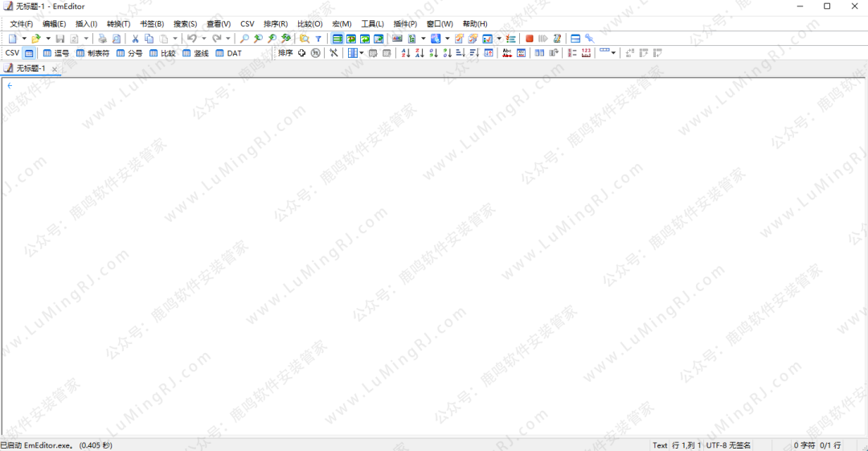Open Find with the magnifier icon

coord(245,39)
